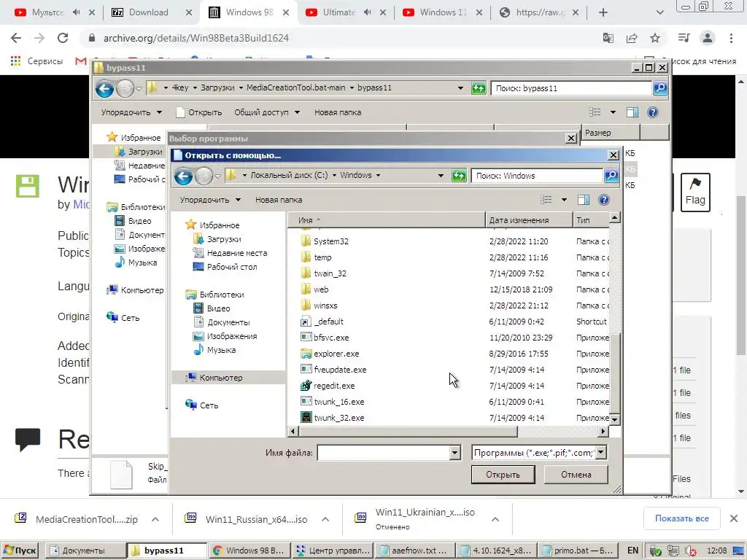Select the _default shortcut file
The image size is (747, 560).
point(328,322)
